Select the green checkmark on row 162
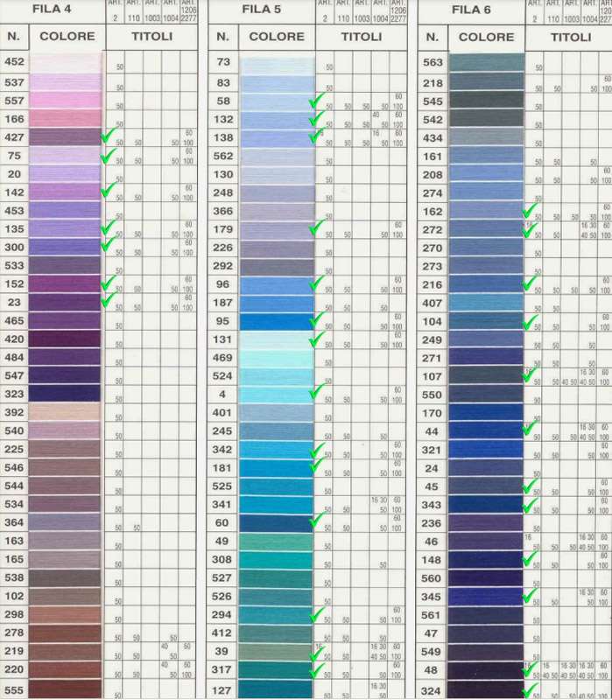Viewport: 612px width, 700px height. [528, 211]
